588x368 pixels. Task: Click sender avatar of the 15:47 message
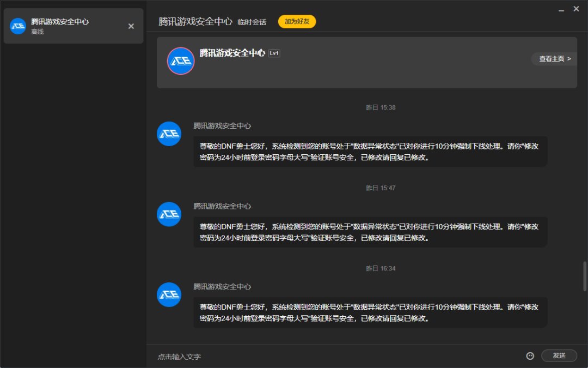tap(169, 214)
